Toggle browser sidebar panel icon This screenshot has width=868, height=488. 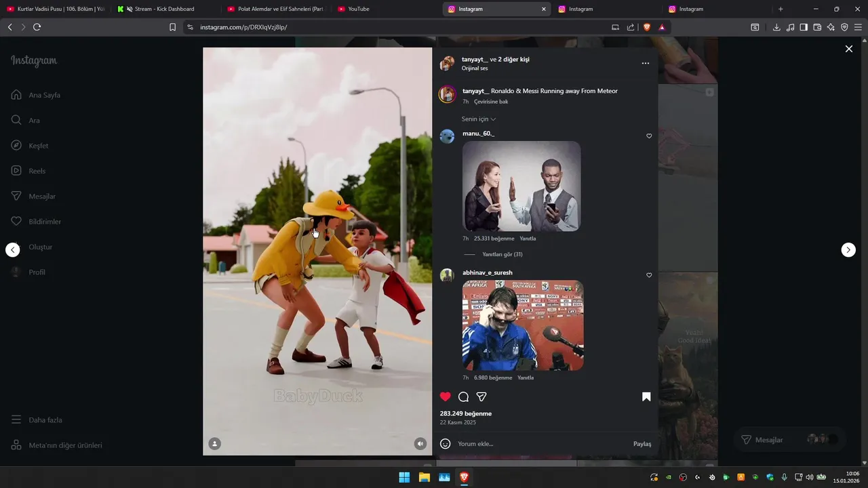(804, 27)
